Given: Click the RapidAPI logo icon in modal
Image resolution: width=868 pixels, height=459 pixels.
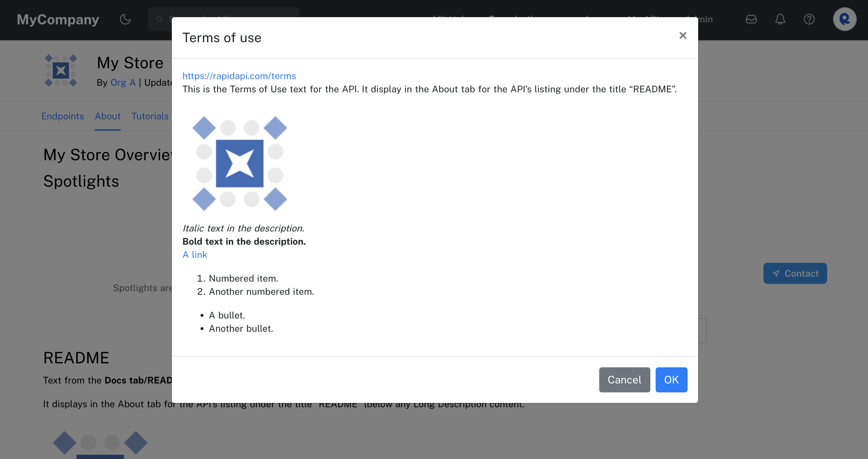Looking at the screenshot, I should [240, 164].
